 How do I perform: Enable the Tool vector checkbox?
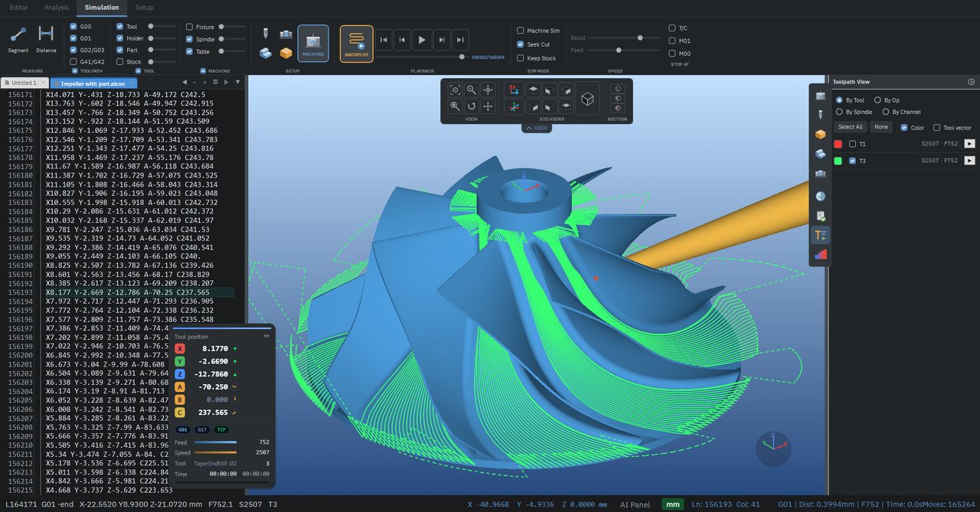937,128
